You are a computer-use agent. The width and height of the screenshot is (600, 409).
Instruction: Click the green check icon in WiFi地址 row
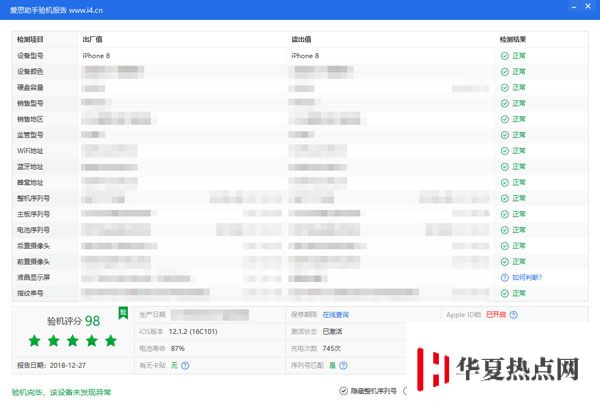coord(505,151)
